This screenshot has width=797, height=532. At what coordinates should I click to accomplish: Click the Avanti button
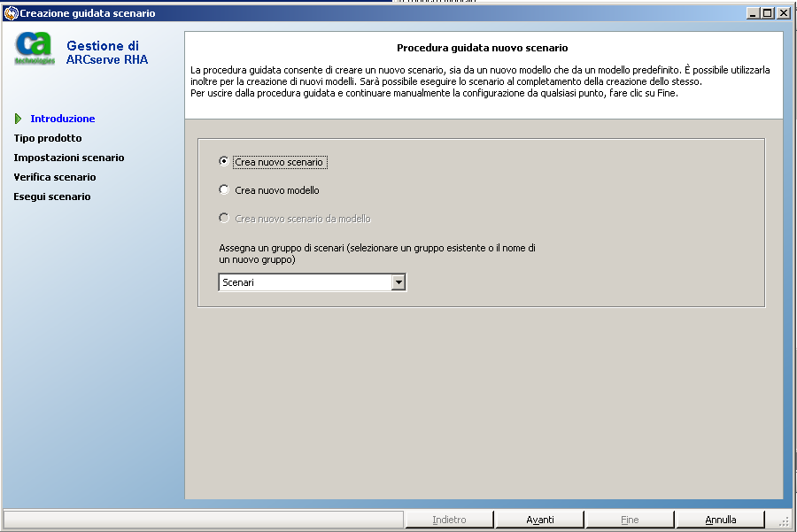click(540, 520)
